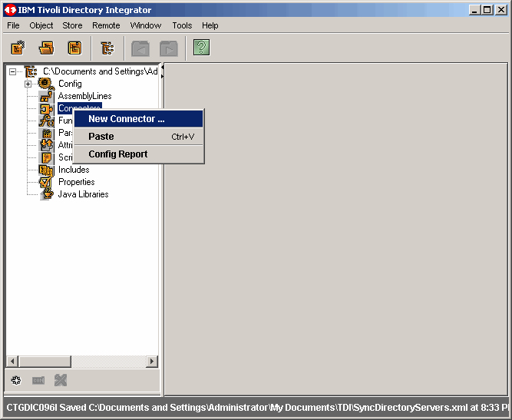Open the Store menu
The image size is (512, 420).
coord(72,25)
